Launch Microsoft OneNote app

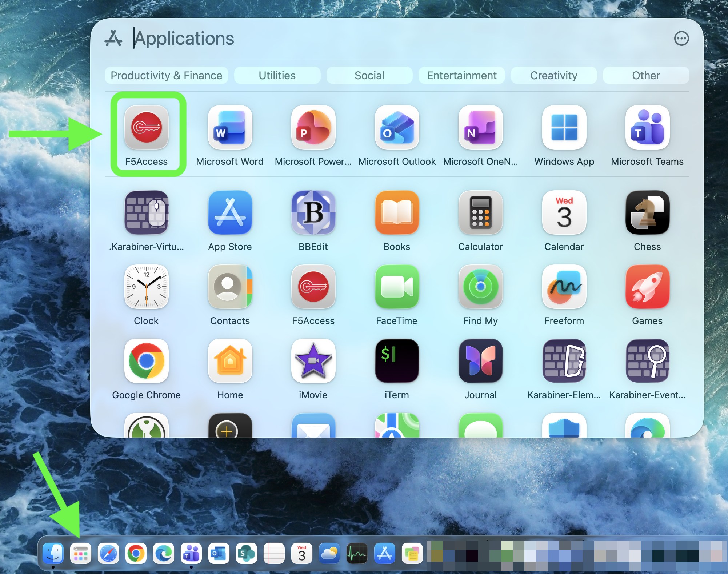coord(481,127)
